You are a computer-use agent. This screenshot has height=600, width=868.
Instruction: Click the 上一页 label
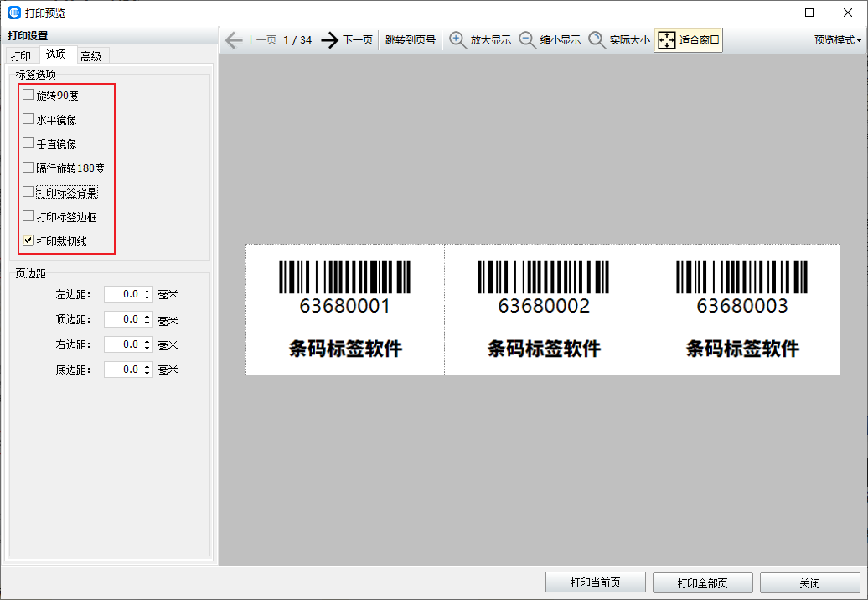[x=262, y=40]
